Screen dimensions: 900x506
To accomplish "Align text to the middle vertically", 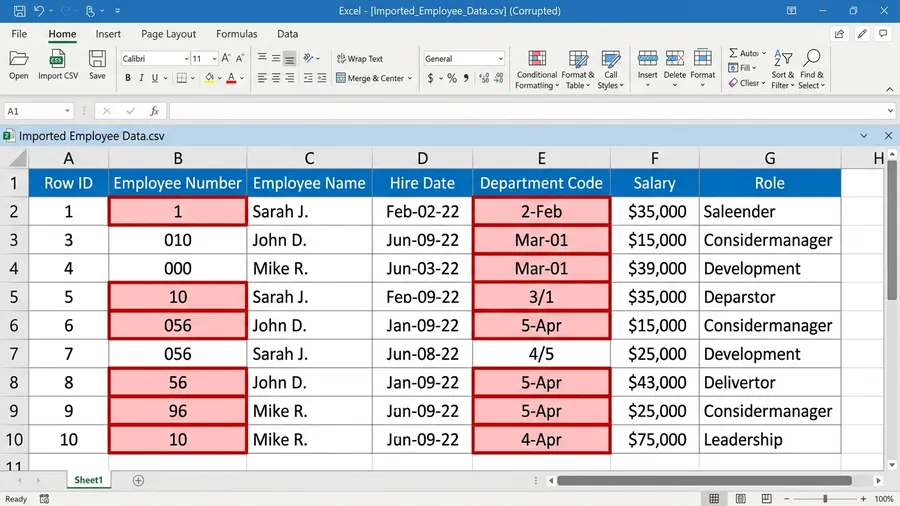I will click(x=276, y=58).
